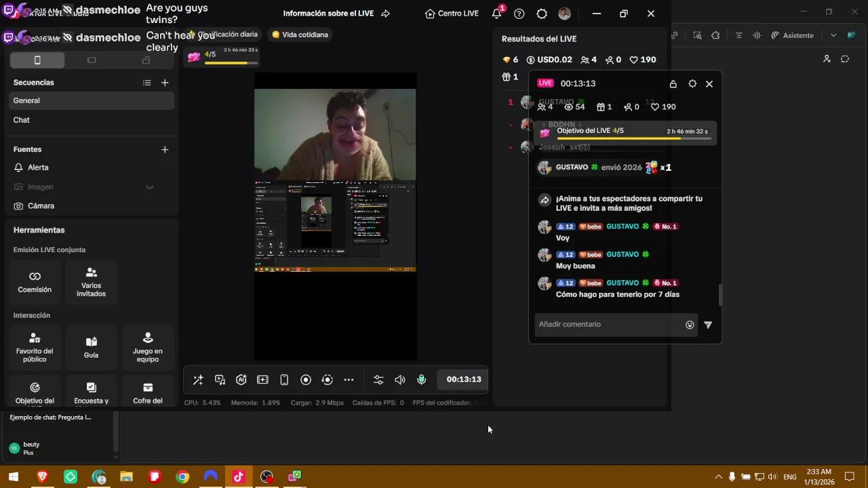Start recording with the record circle icon
868x488 pixels.
click(x=306, y=380)
